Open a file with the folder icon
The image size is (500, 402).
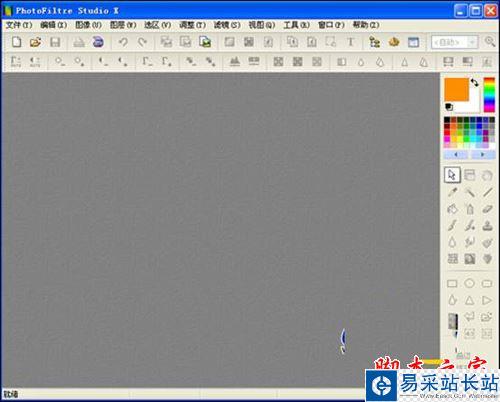(35, 42)
